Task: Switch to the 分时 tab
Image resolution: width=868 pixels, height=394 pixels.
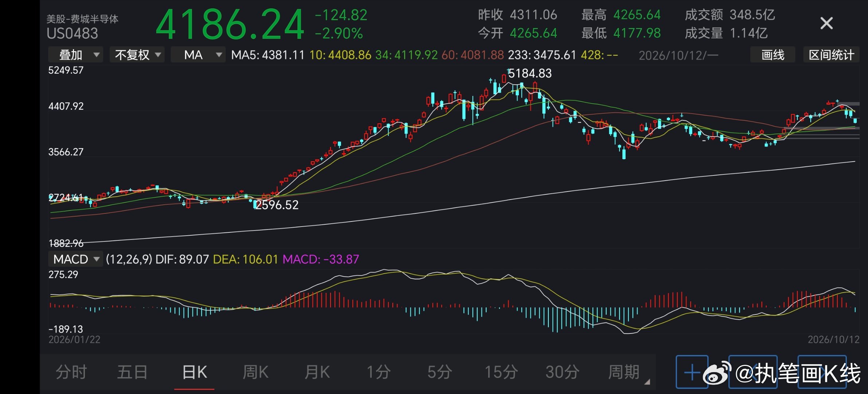Action: click(x=71, y=372)
